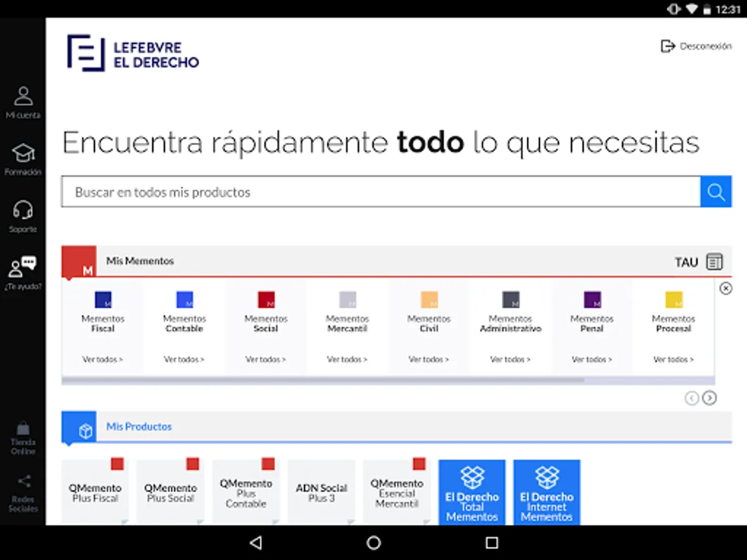747x560 pixels.
Task: Open QMemento Plus Contable product
Action: (246, 492)
